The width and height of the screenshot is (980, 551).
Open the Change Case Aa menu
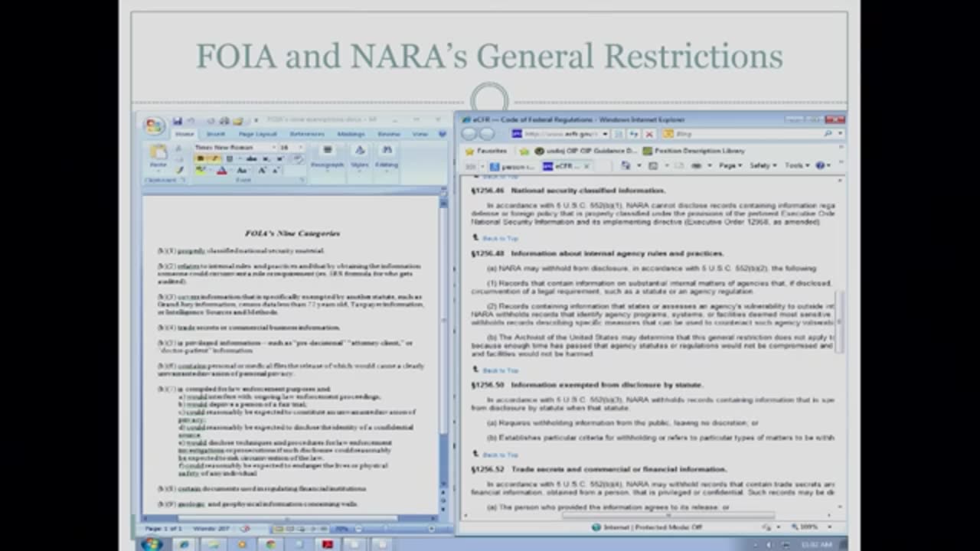pyautogui.click(x=242, y=171)
